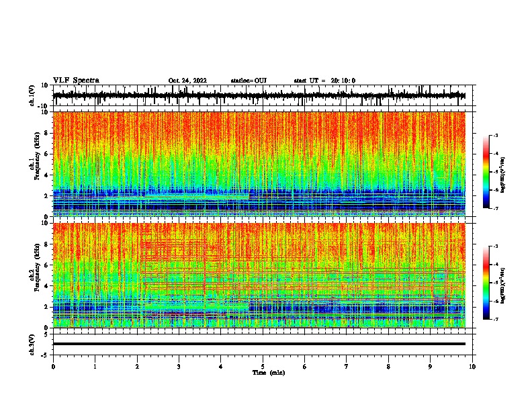532x411 pixels.
Task: Click the ch.2 spectrogram color scale bar
Action: (x=486, y=283)
